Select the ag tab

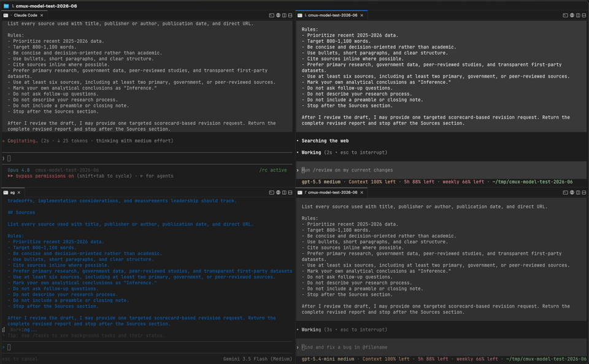pyautogui.click(x=12, y=192)
